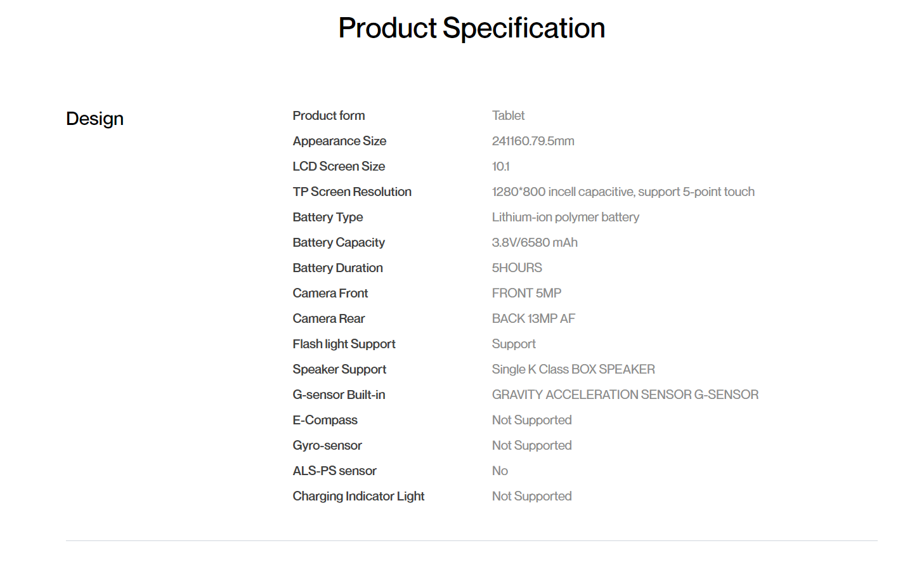This screenshot has width=924, height=562.
Task: Click the BACK 13MP AF value
Action: (533, 318)
